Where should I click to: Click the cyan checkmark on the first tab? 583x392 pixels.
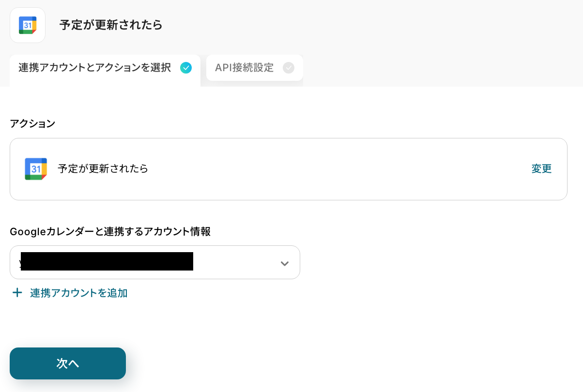pos(186,68)
